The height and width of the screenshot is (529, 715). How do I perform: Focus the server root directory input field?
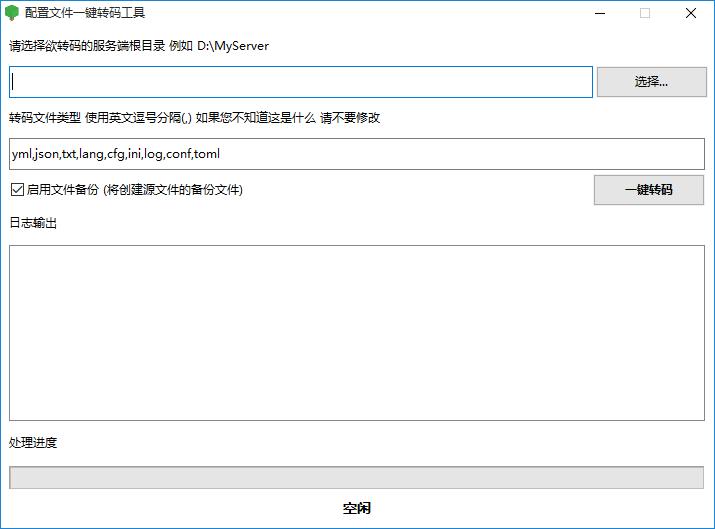click(x=301, y=82)
